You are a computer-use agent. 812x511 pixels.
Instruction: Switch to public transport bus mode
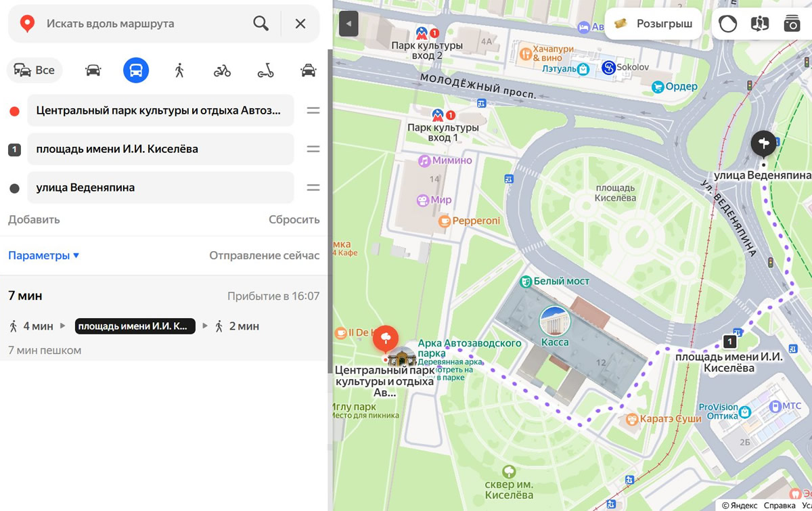click(136, 70)
